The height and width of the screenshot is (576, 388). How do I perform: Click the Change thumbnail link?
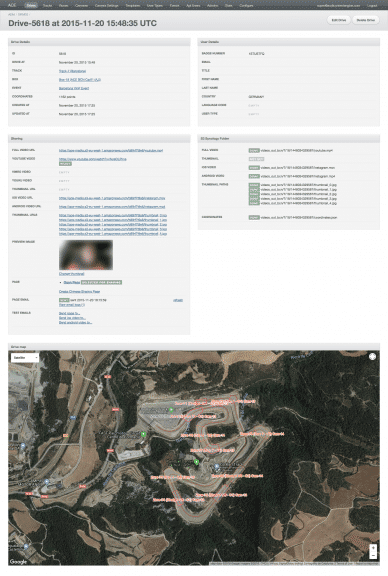point(72,274)
